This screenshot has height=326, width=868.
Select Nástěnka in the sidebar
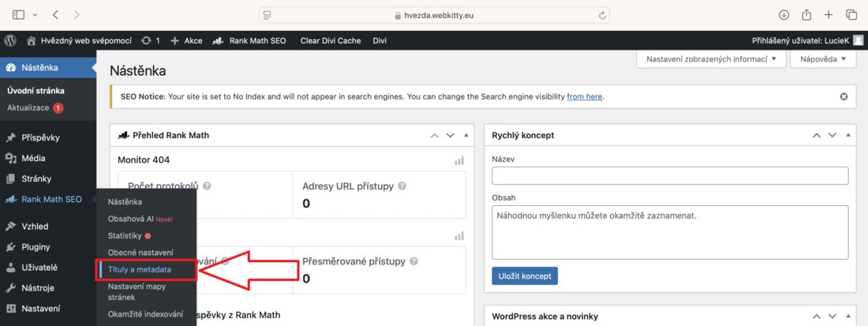(47, 68)
